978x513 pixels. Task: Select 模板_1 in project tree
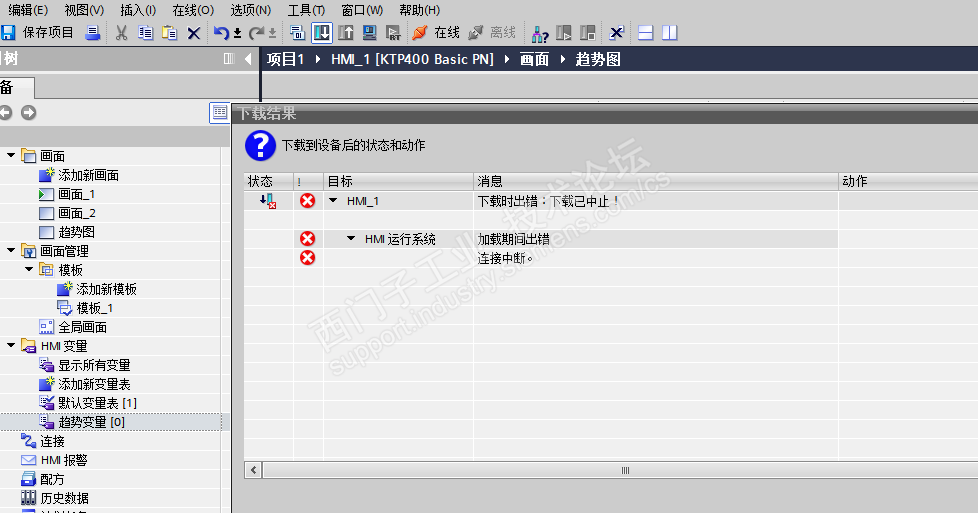pyautogui.click(x=94, y=308)
